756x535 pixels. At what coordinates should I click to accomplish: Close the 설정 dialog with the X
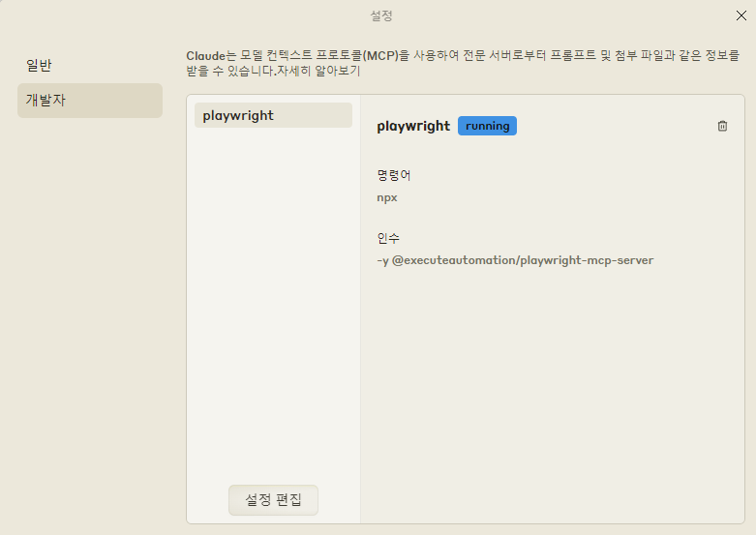coord(741,15)
